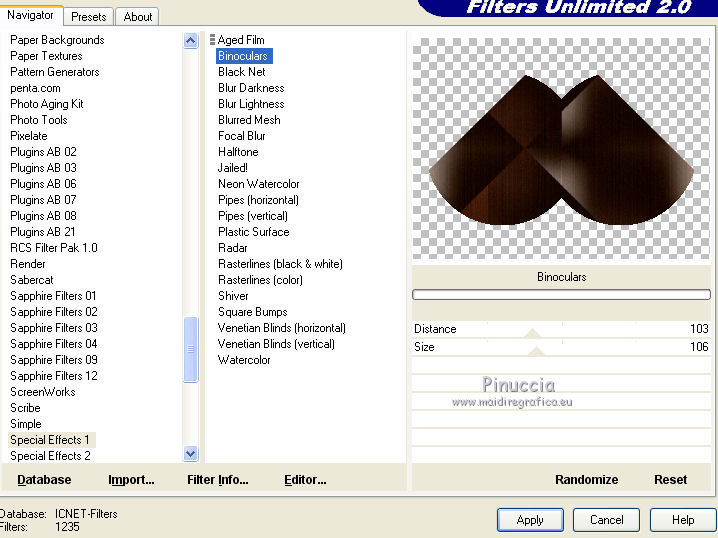This screenshot has height=538, width=718.
Task: Select the Black Net filter
Action: point(242,72)
